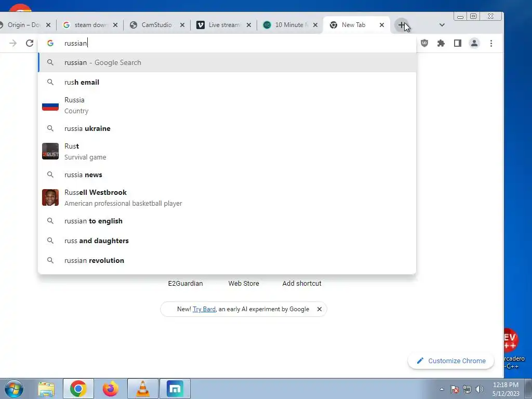Open the profile avatar icon
This screenshot has height=399, width=532.
(x=474, y=43)
